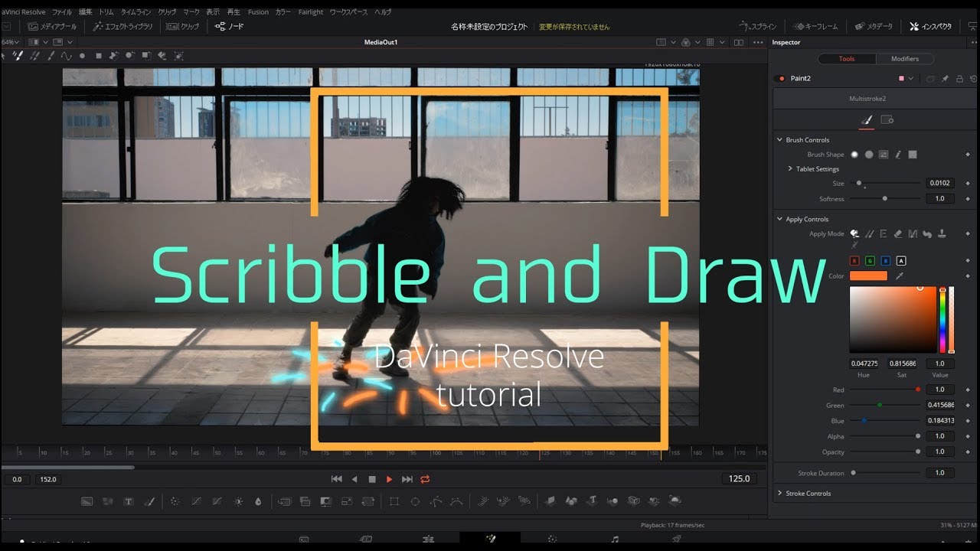Select the Multistroke paint tool in viewer toolbar
980x551 pixels.
(19, 56)
